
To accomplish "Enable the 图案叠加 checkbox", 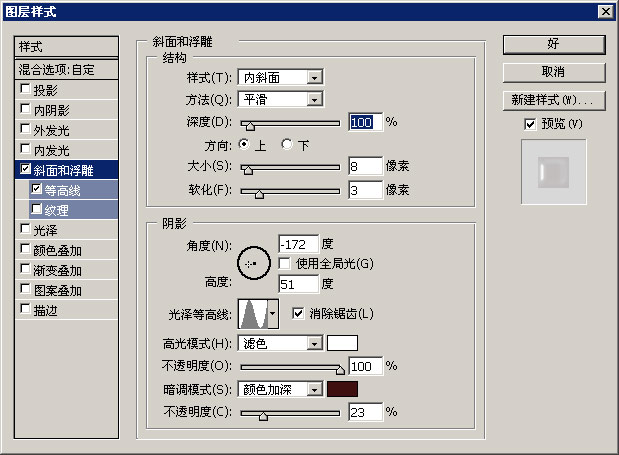I will click(x=25, y=289).
